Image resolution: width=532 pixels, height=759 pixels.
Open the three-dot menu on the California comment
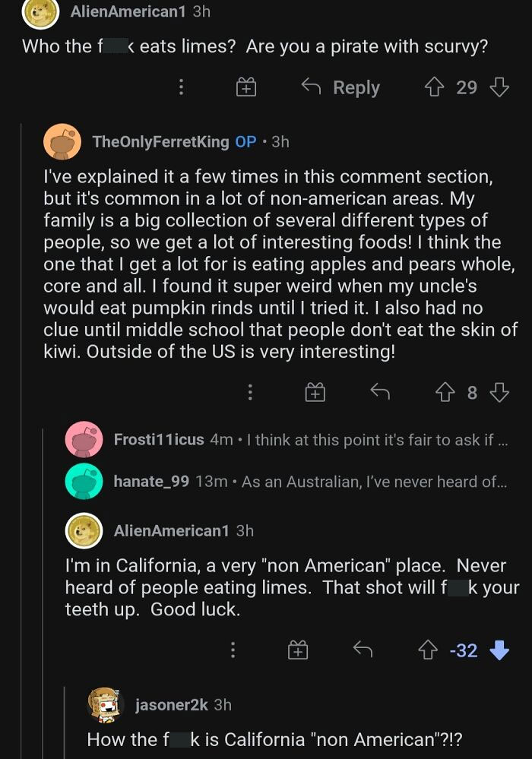click(x=233, y=650)
